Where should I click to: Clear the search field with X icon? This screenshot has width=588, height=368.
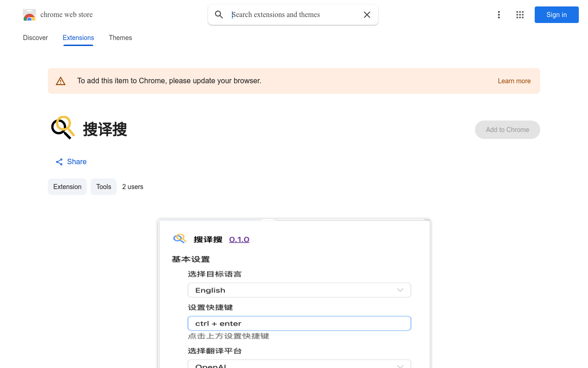[x=367, y=15]
